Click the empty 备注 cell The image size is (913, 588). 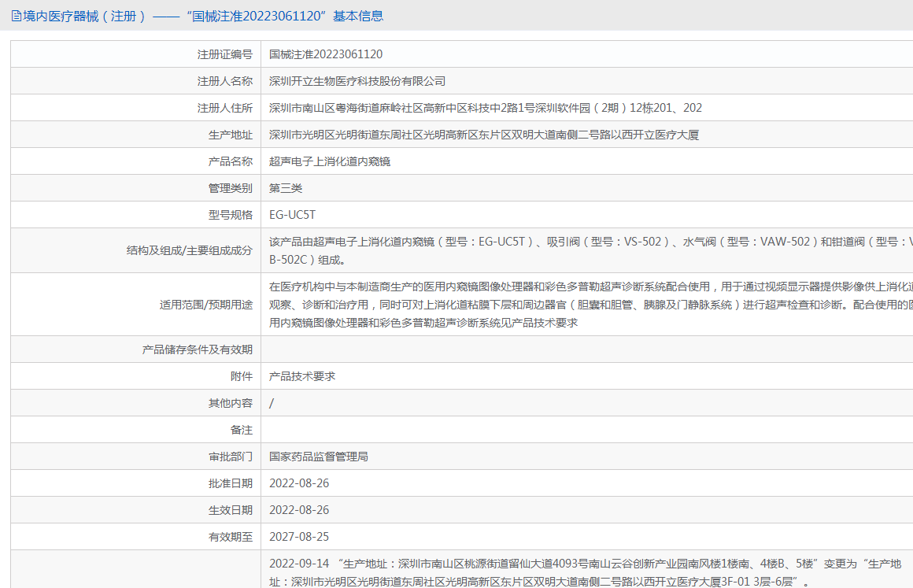(x=586, y=430)
